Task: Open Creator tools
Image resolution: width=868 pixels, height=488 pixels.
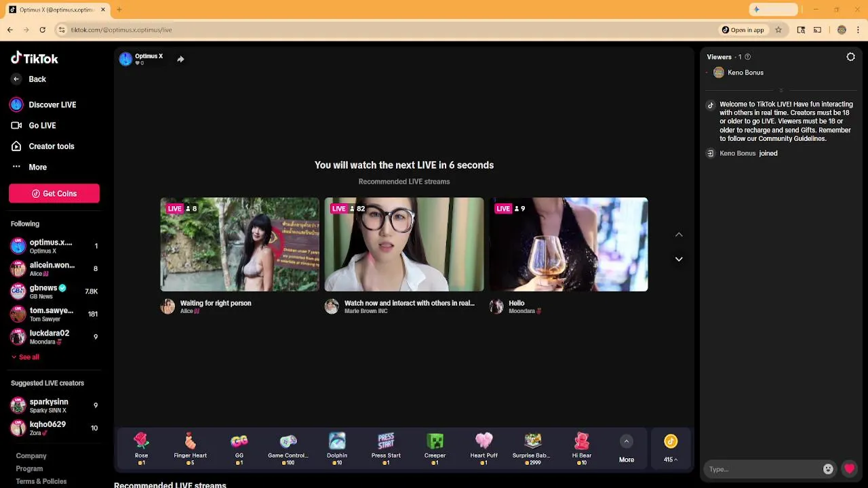Action: click(42, 146)
